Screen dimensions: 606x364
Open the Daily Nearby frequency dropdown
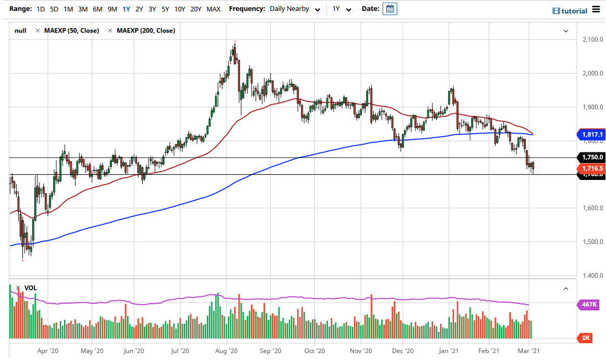tap(295, 9)
